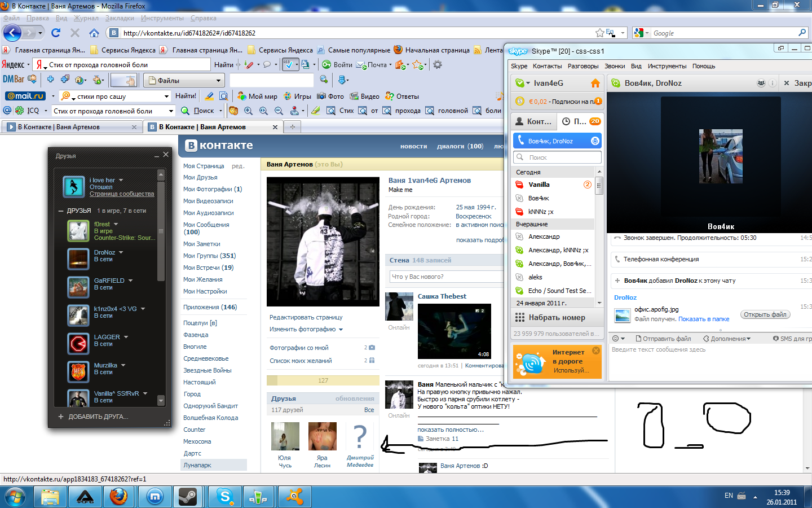Open Звонки menu in Skype
Viewport: 812px width, 508px height.
[615, 66]
